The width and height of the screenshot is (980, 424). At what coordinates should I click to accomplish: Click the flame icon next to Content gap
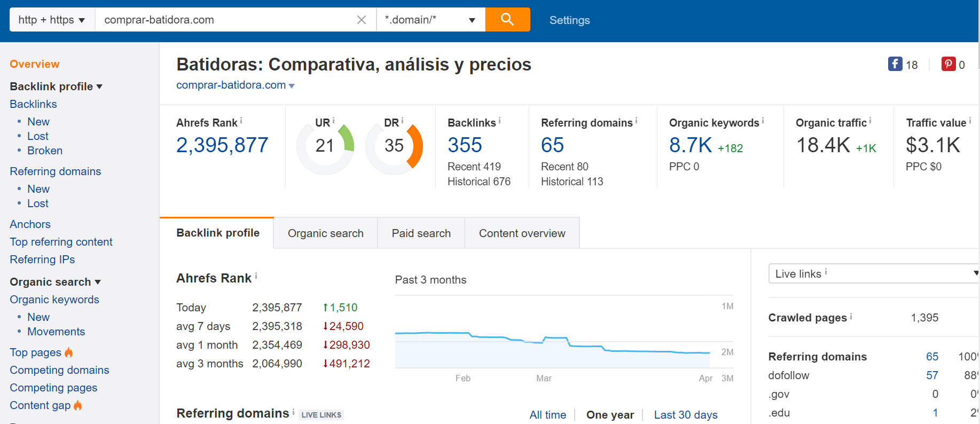pyautogui.click(x=77, y=405)
